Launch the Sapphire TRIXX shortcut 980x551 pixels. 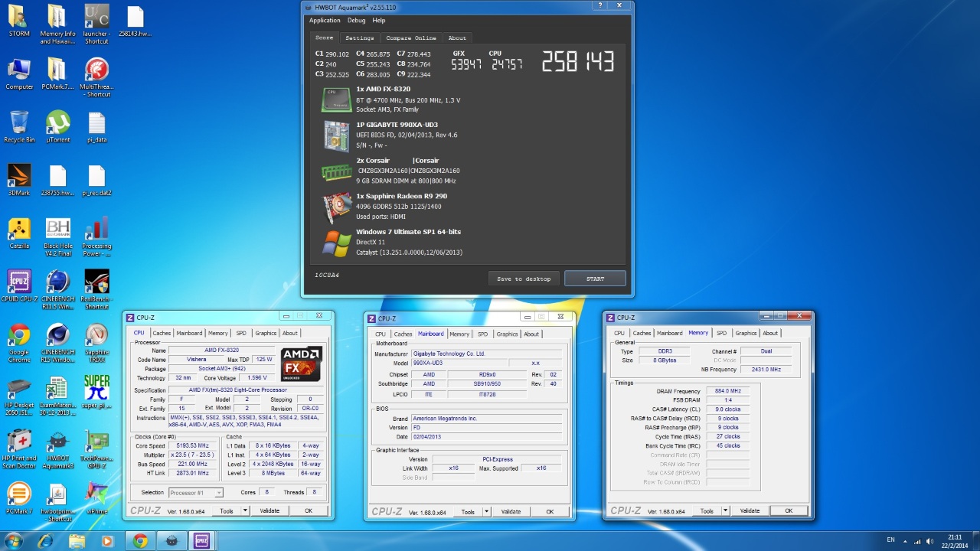96,343
